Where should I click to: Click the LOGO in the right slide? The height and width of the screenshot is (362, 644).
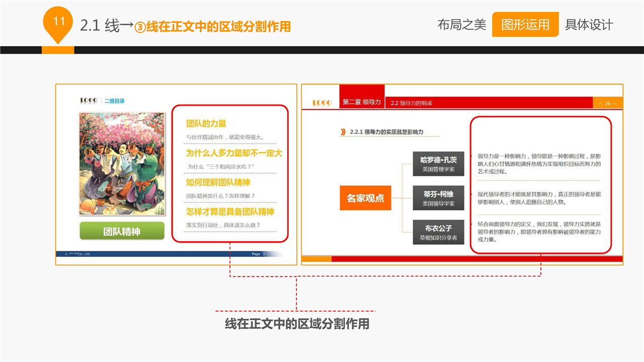322,103
